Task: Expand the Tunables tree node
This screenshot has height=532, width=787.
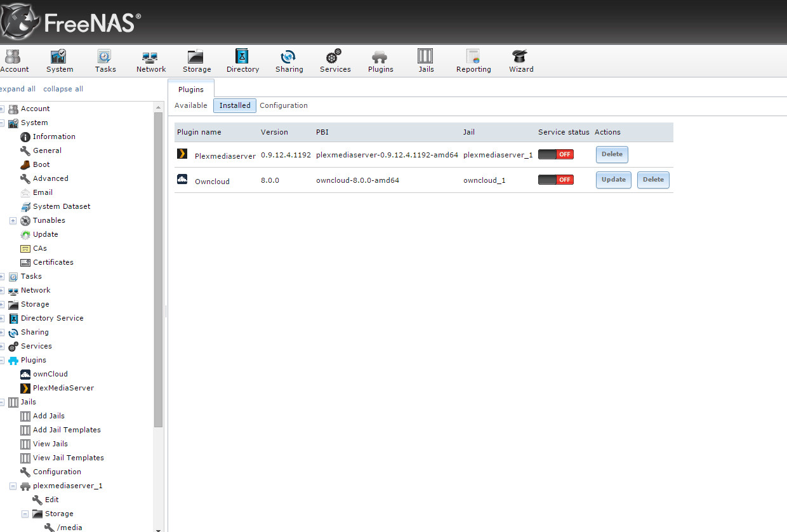Action: pos(13,220)
